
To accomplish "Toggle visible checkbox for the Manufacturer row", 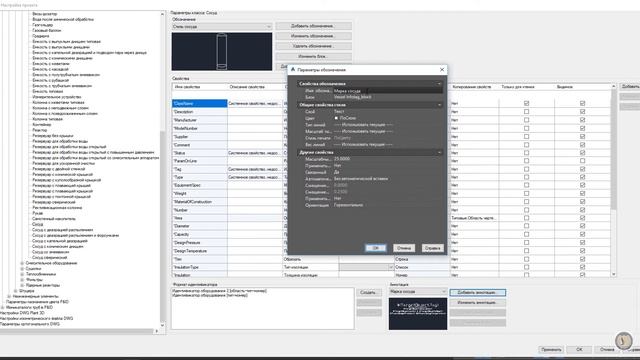I will tap(582, 120).
